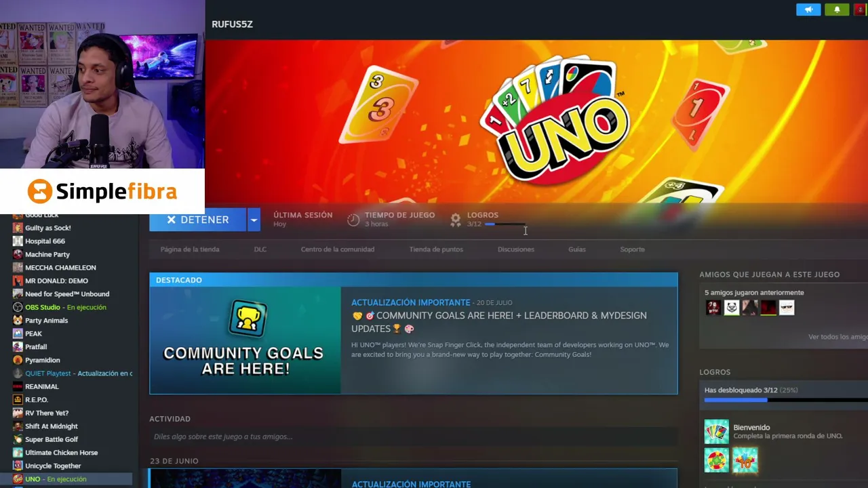Click the REANIMAL game icon
868x488 pixels.
click(18, 386)
